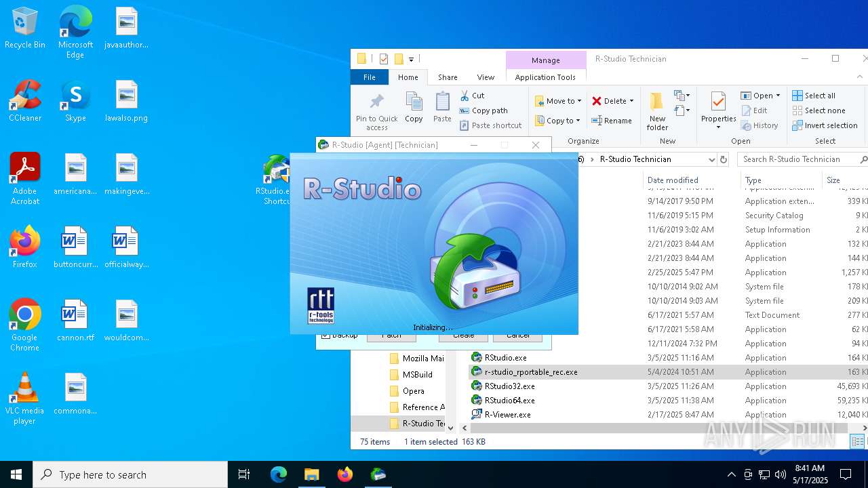
Task: Select the VLC media player desktop icon
Action: [24, 399]
